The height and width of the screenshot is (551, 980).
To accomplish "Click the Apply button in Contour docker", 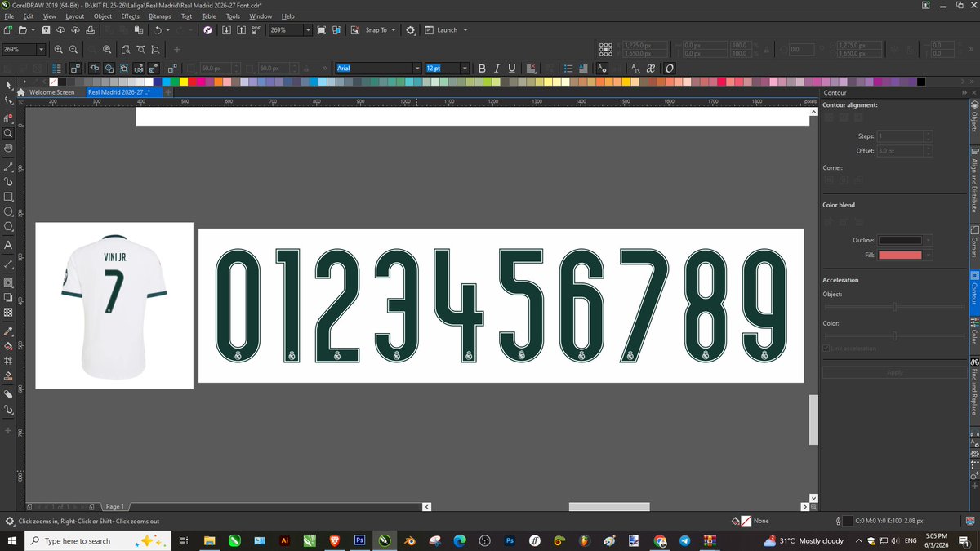I will point(894,372).
